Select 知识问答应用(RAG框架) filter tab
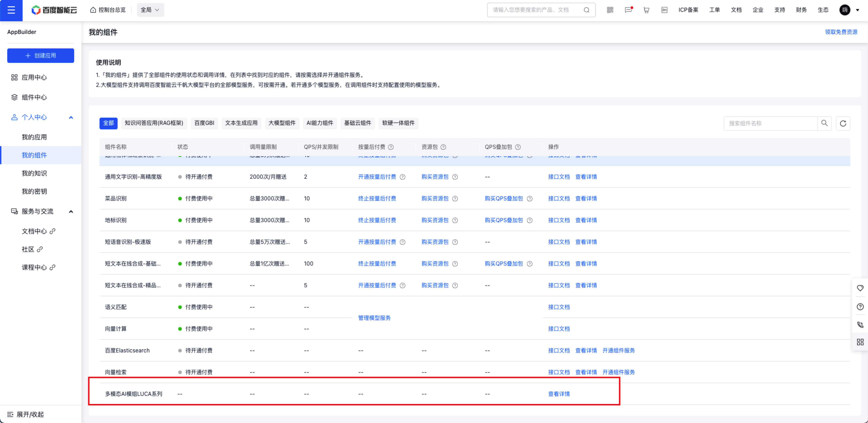Screen dimensions: 868x423 point(154,123)
